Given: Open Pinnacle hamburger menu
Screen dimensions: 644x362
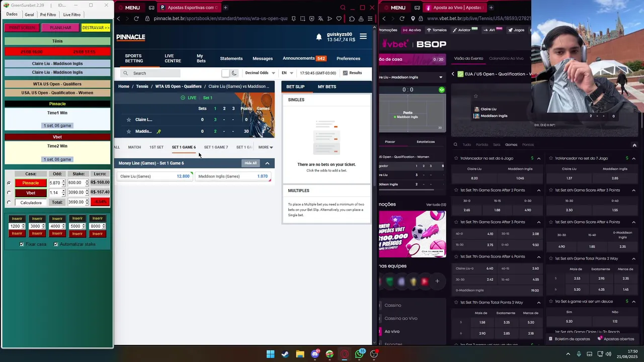Looking at the screenshot, I should tap(363, 37).
